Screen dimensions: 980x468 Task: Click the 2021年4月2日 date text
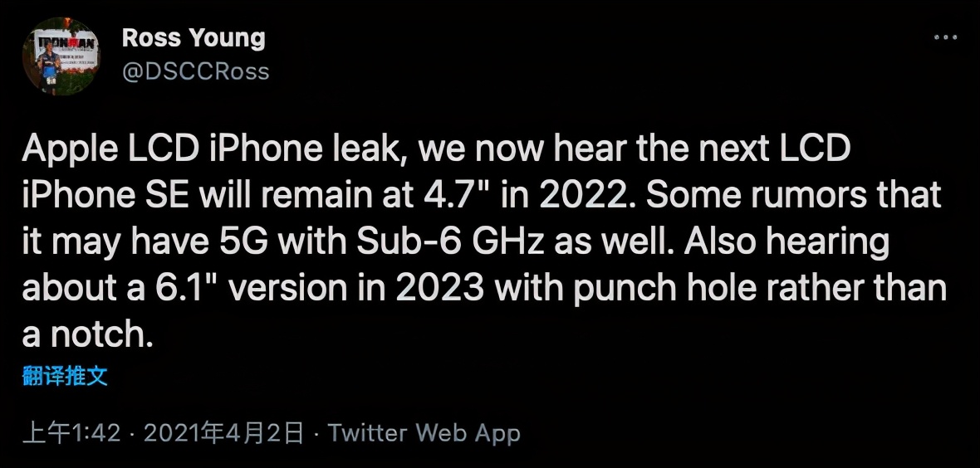(x=223, y=432)
